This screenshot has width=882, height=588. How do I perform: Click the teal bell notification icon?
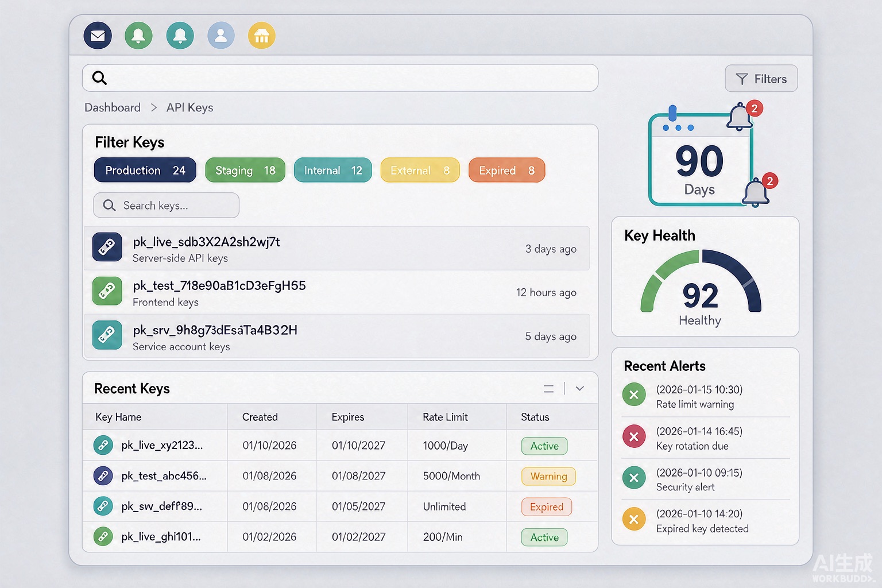[x=180, y=36]
